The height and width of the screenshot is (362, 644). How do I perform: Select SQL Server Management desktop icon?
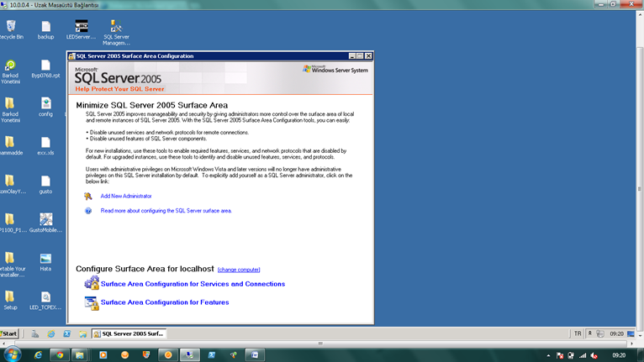pyautogui.click(x=116, y=26)
